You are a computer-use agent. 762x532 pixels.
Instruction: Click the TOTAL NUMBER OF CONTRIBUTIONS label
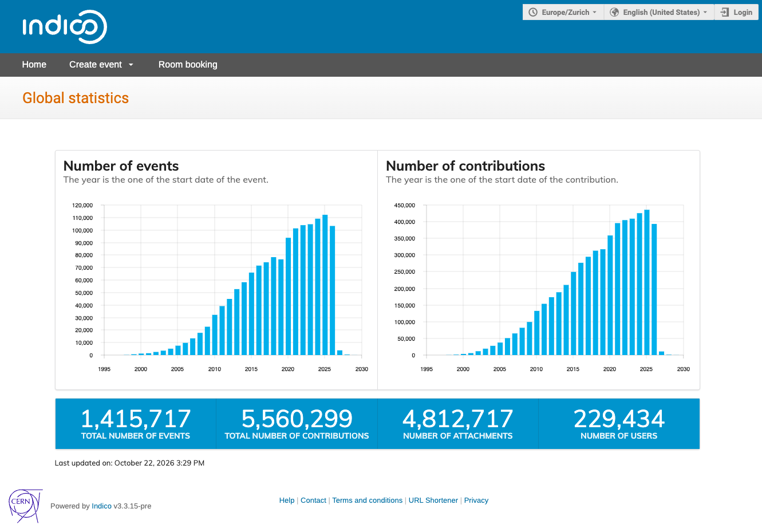click(297, 436)
